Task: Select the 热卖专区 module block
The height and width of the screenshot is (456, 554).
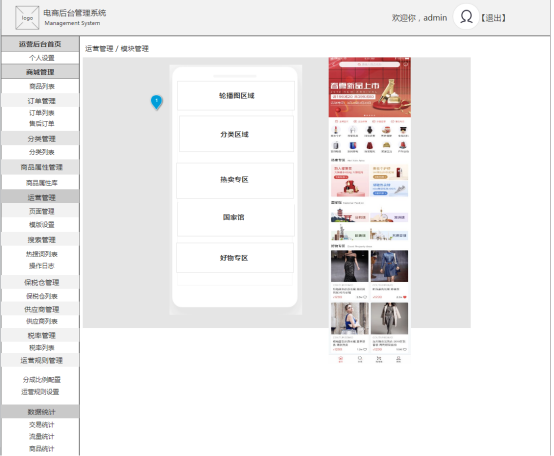Action: 235,180
